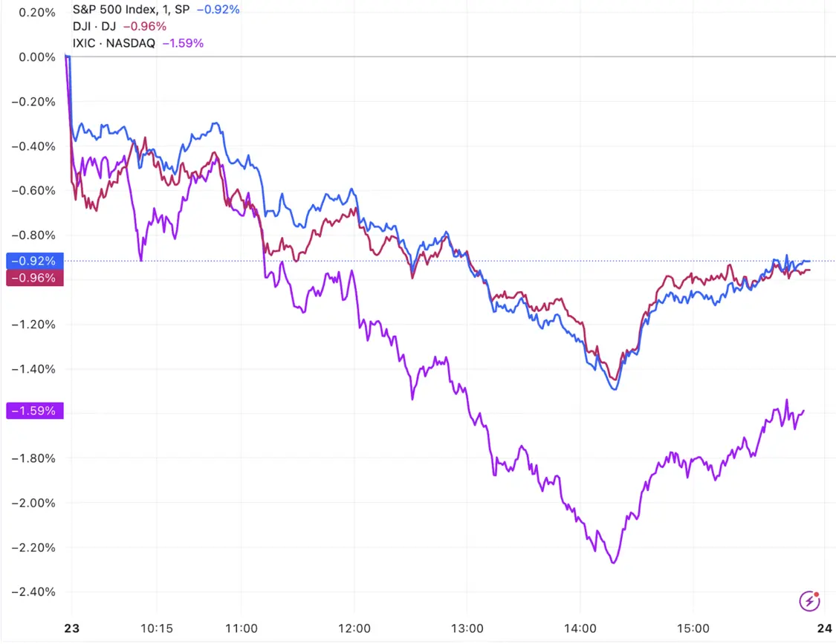Viewport: 836px width, 644px height.
Task: Select the DJI · DJ legend label
Action: (x=94, y=26)
